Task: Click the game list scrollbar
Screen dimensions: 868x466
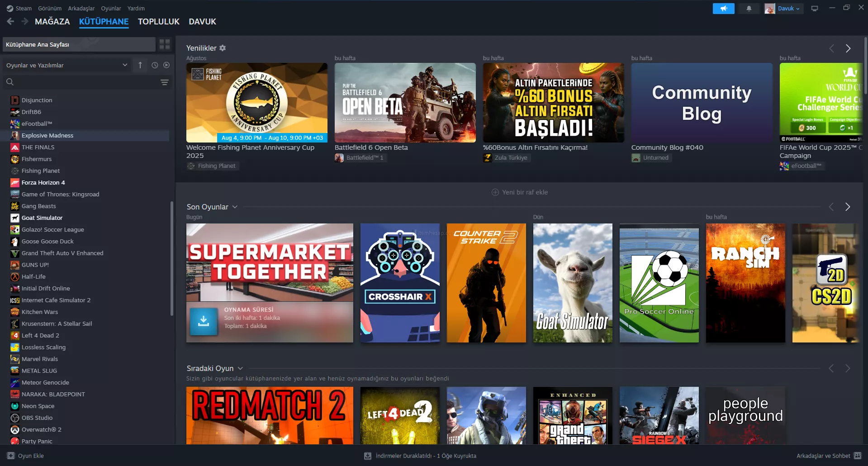Action: pos(171,258)
